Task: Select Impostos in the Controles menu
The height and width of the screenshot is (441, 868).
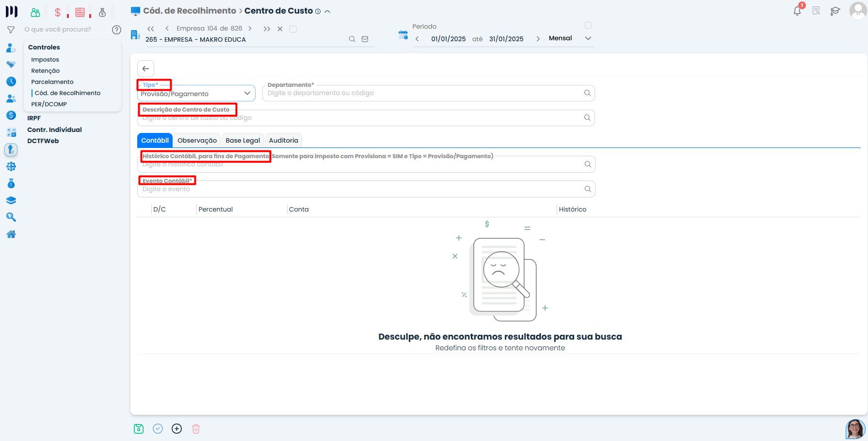Action: 45,60
